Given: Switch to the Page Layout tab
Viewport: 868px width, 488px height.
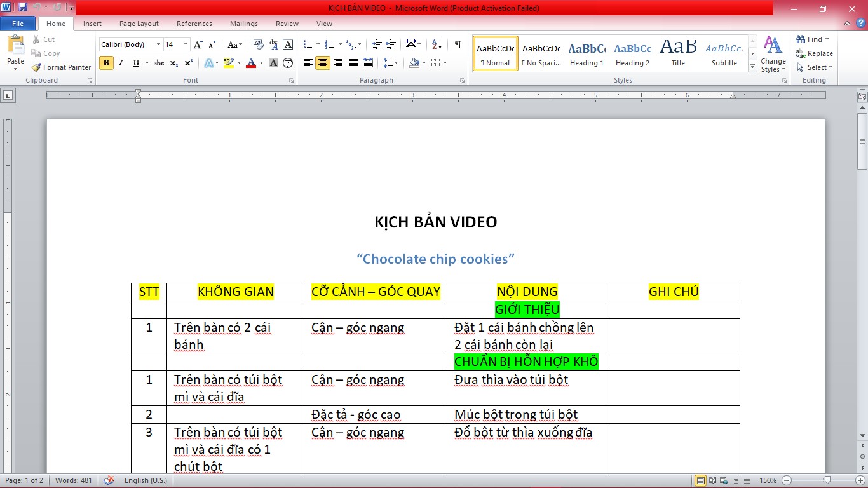Looking at the screenshot, I should click(139, 24).
